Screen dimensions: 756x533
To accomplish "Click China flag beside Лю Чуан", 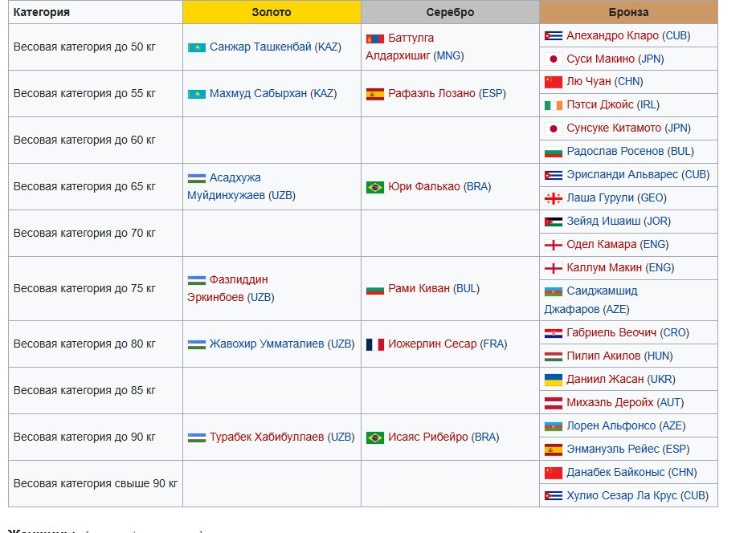I will coord(553,82).
